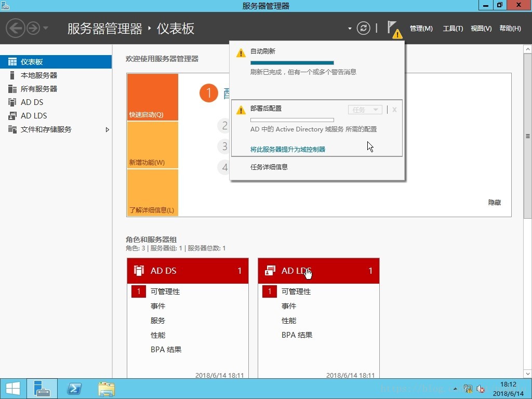Select AD LDS in the sidebar
The height and width of the screenshot is (399, 532).
[x=56, y=116]
